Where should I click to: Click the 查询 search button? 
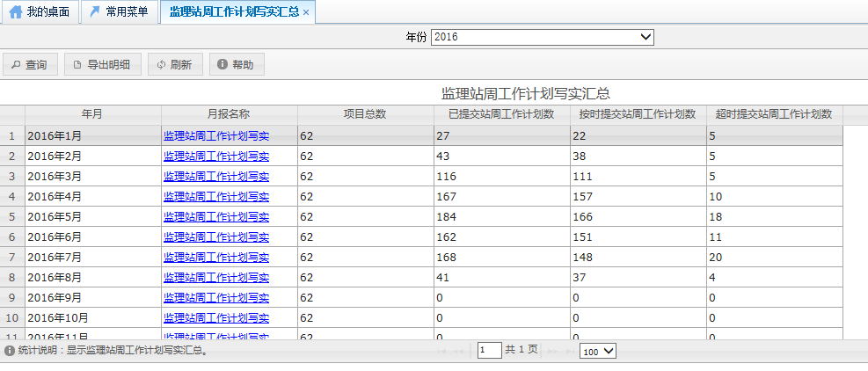[x=30, y=64]
